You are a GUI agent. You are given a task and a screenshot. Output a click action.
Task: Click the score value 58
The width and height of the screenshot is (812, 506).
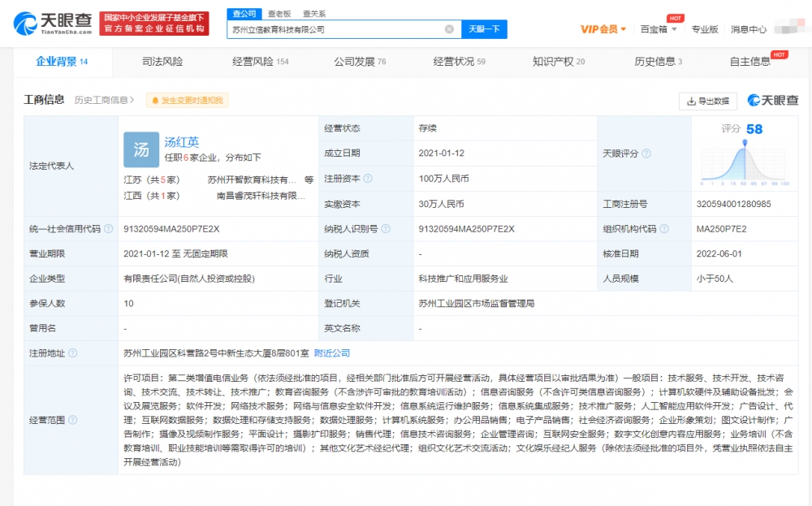click(x=754, y=129)
